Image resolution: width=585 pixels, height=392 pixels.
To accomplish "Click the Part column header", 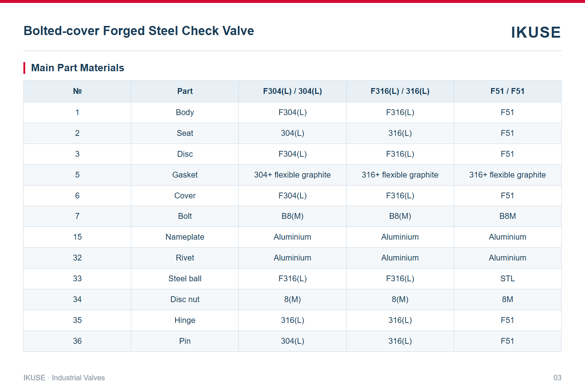I will [x=185, y=91].
